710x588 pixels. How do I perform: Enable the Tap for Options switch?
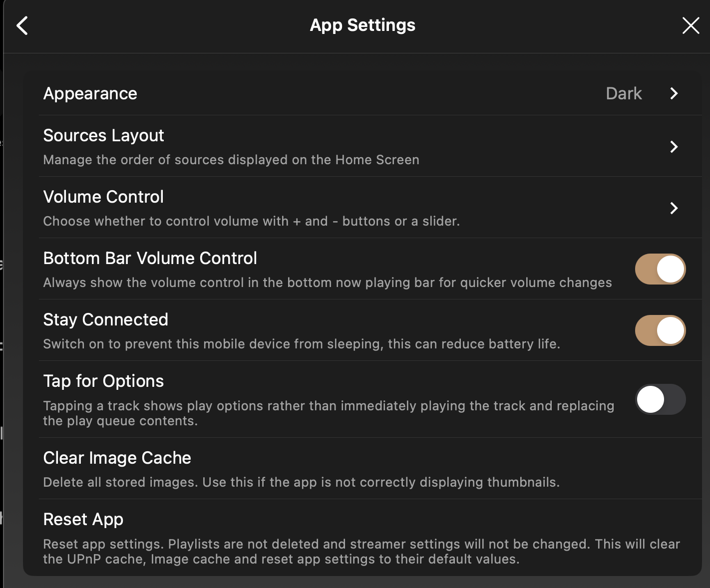[660, 399]
